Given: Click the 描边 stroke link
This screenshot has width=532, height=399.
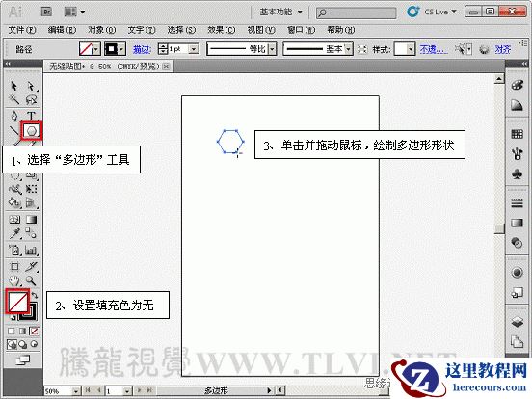Looking at the screenshot, I should pyautogui.click(x=142, y=50).
